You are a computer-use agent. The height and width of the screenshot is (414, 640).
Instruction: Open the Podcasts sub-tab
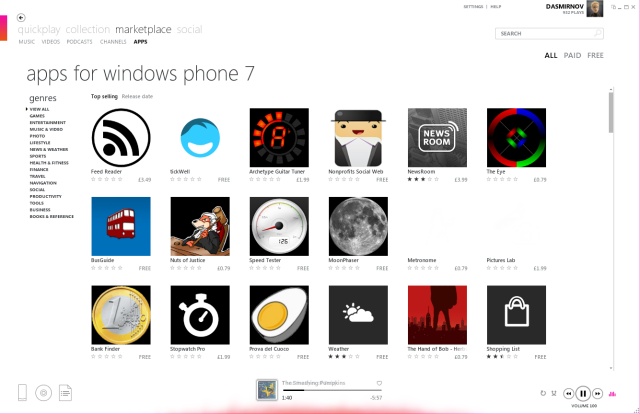[x=80, y=42]
